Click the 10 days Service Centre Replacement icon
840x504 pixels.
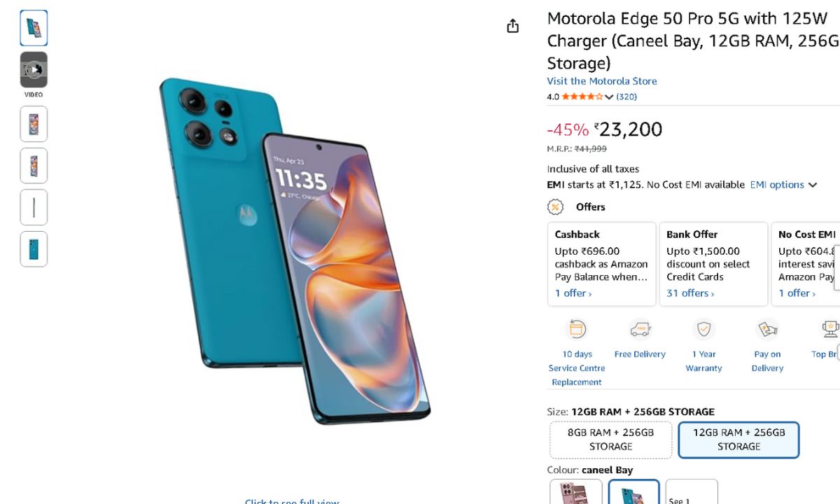[577, 329]
